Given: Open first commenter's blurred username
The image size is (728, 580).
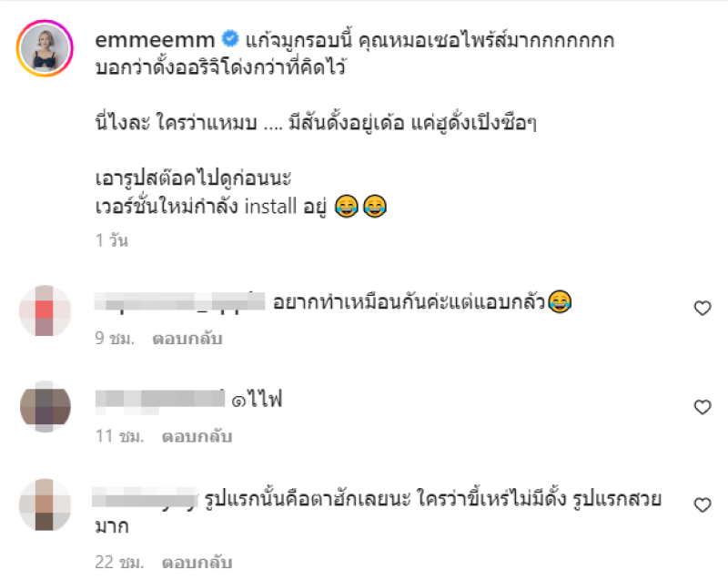Looking at the screenshot, I should click(179, 302).
